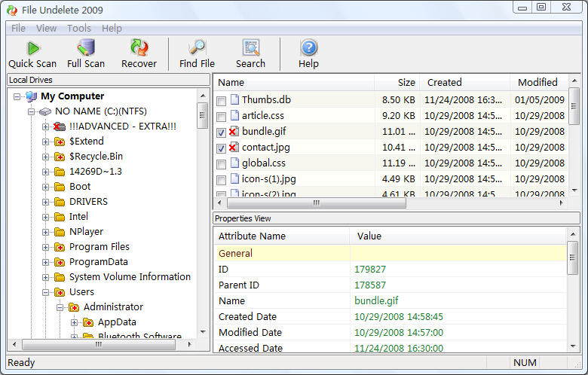Run a Full Scan
588x375 pixels.
(x=86, y=54)
